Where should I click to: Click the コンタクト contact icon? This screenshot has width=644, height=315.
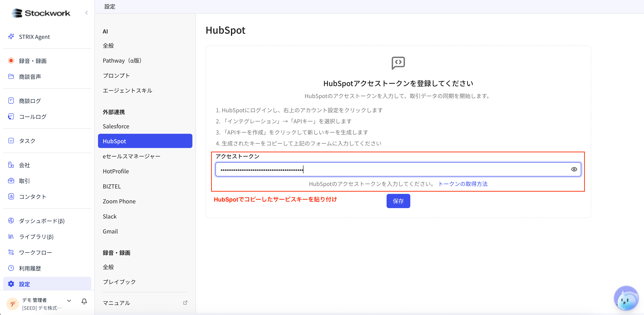(x=11, y=196)
